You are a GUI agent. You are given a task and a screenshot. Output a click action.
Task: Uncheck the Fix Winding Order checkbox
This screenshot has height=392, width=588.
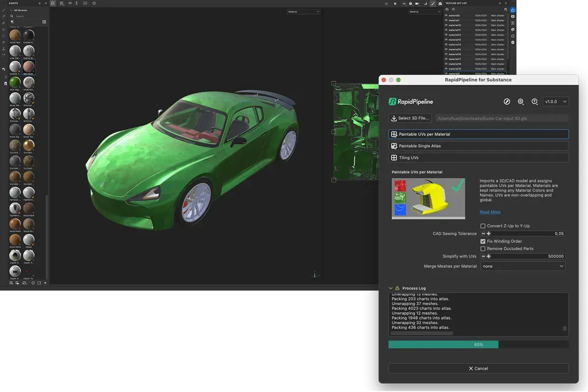483,241
